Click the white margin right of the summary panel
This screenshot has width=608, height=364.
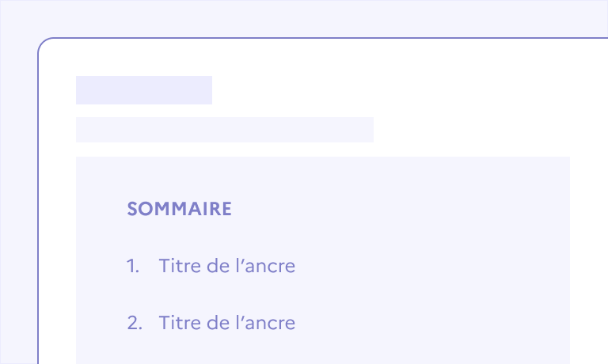pyautogui.click(x=588, y=253)
